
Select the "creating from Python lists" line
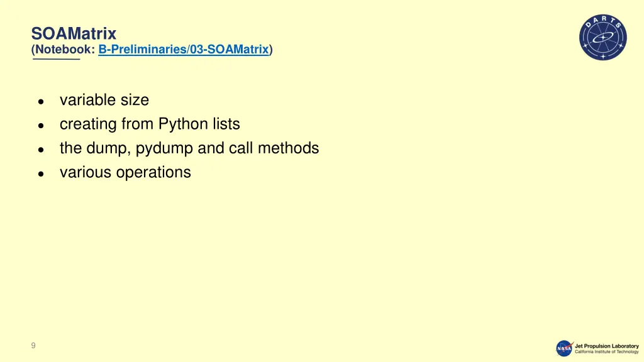150,124
